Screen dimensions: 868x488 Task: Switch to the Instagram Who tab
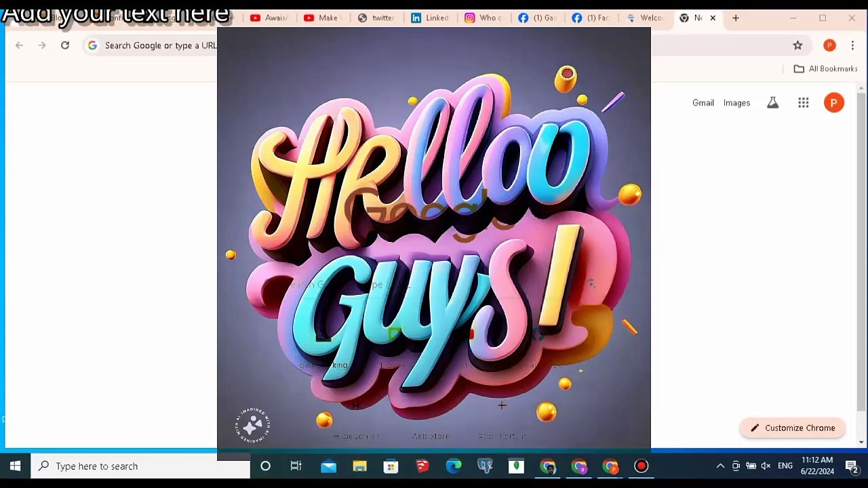484,18
